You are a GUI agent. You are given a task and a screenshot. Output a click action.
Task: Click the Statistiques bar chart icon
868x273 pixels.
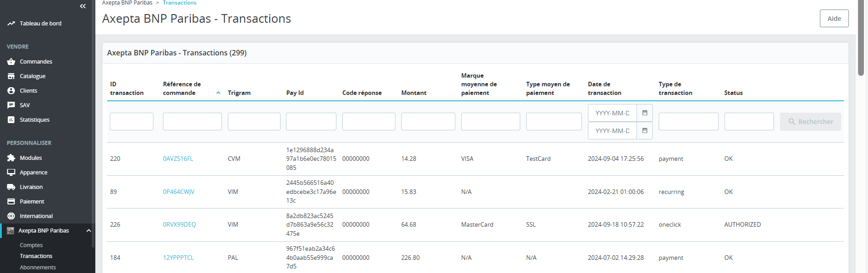point(11,119)
